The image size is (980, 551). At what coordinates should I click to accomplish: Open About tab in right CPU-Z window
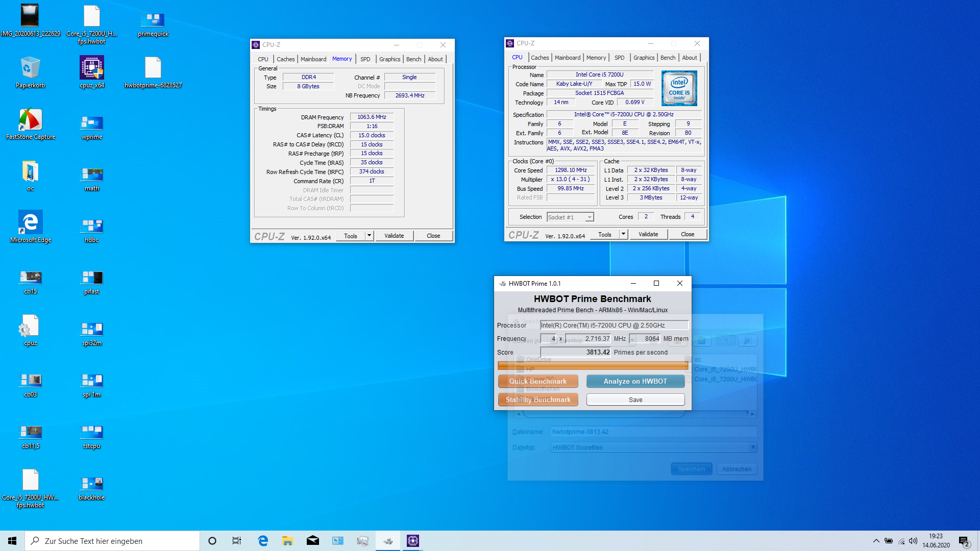[x=690, y=58]
